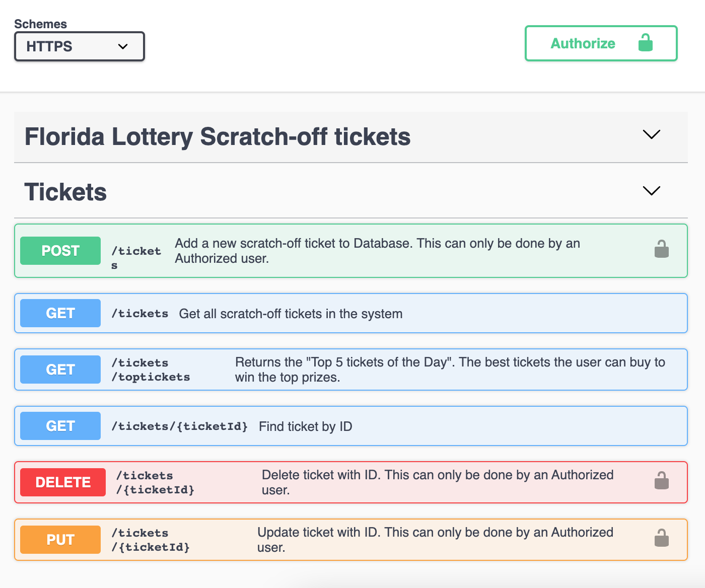Image resolution: width=705 pixels, height=588 pixels.
Task: Select the orange PUT method badge
Action: pos(60,539)
